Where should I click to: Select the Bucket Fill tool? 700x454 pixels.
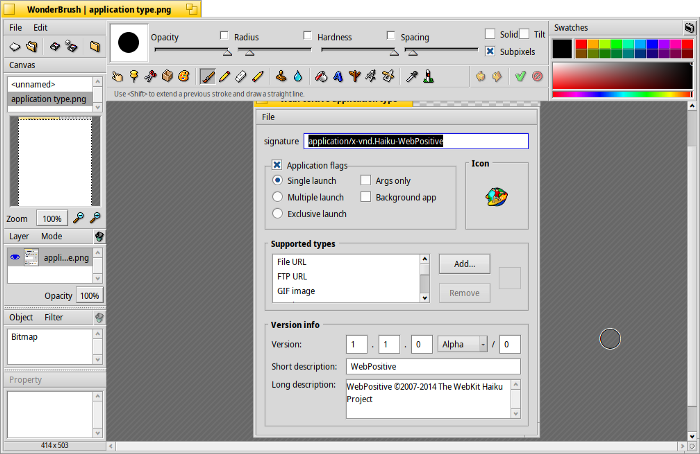click(321, 77)
